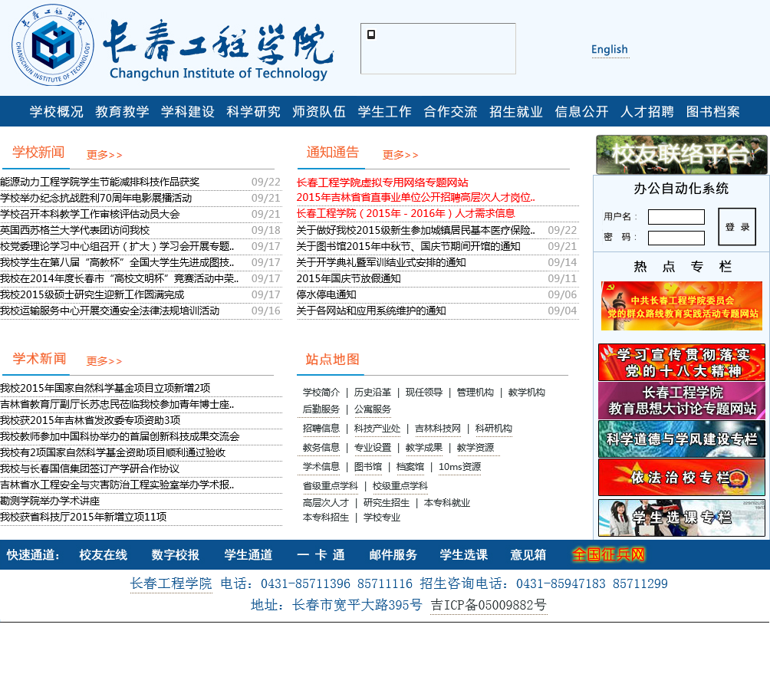The width and height of the screenshot is (770, 700).
Task: Click 更多>> next to 通知通告
Action: (400, 155)
